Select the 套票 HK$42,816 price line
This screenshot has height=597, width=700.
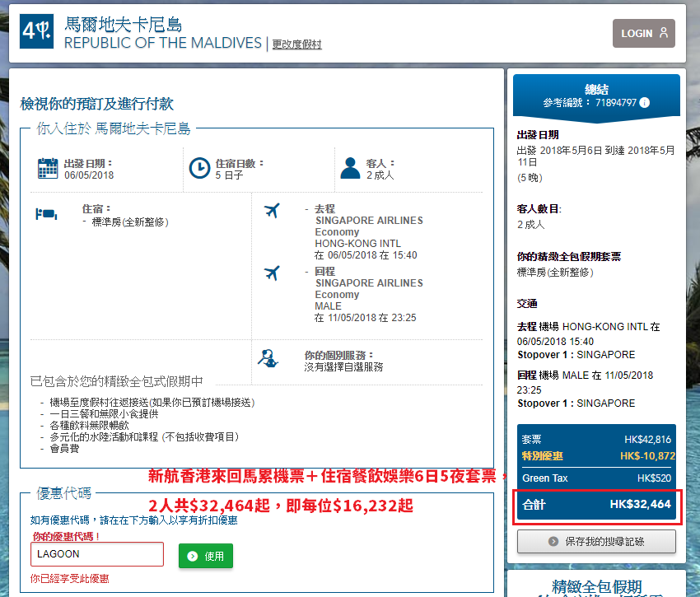[x=596, y=440]
